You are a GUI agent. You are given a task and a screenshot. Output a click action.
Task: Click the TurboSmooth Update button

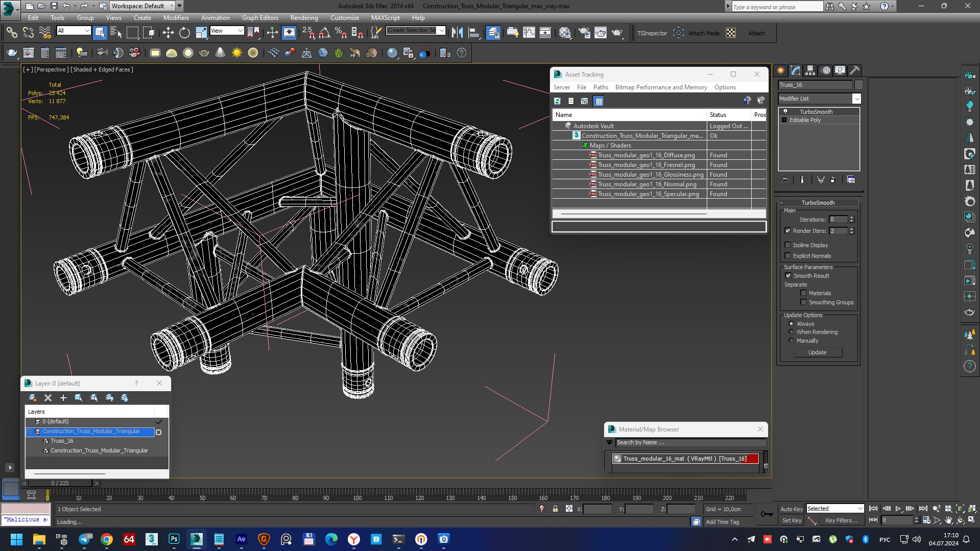[817, 352]
